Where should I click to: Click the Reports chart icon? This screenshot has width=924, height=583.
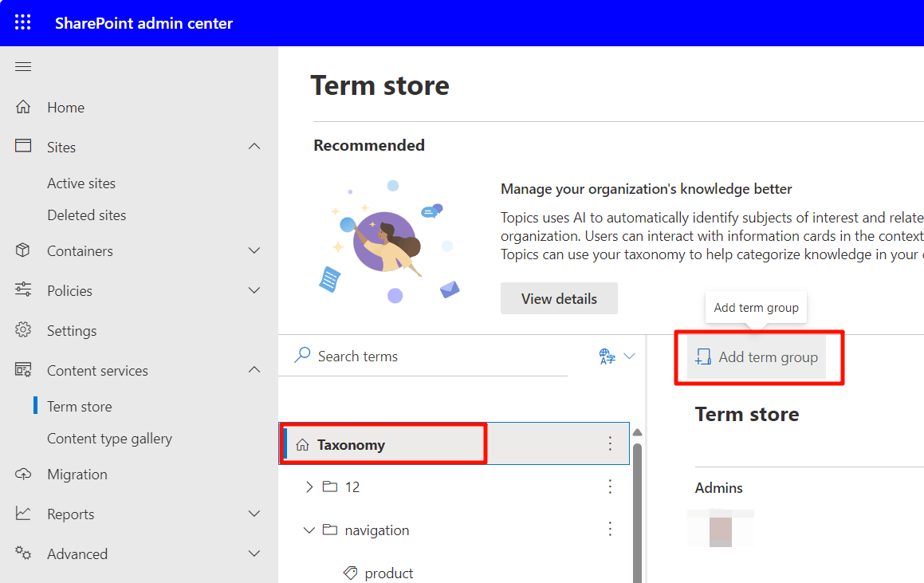click(x=23, y=514)
